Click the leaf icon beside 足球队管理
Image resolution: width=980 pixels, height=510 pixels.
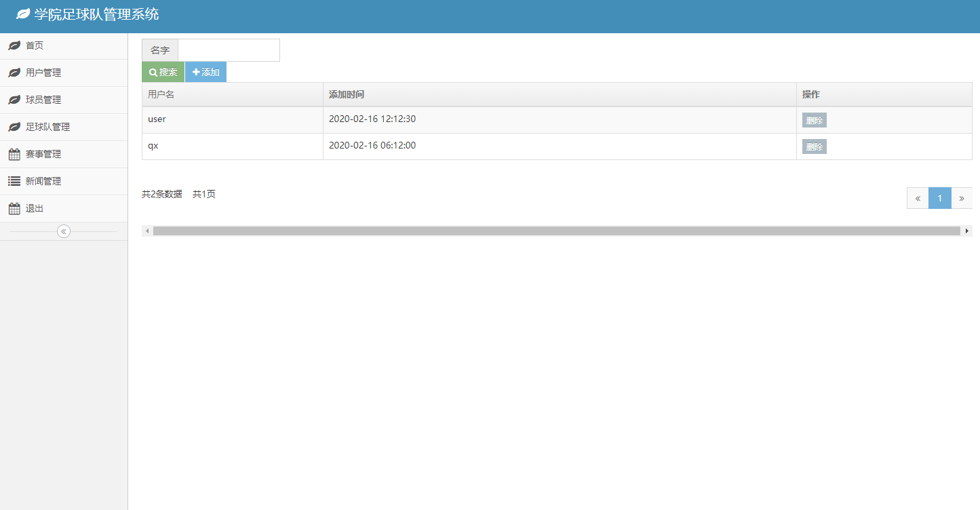(x=14, y=127)
